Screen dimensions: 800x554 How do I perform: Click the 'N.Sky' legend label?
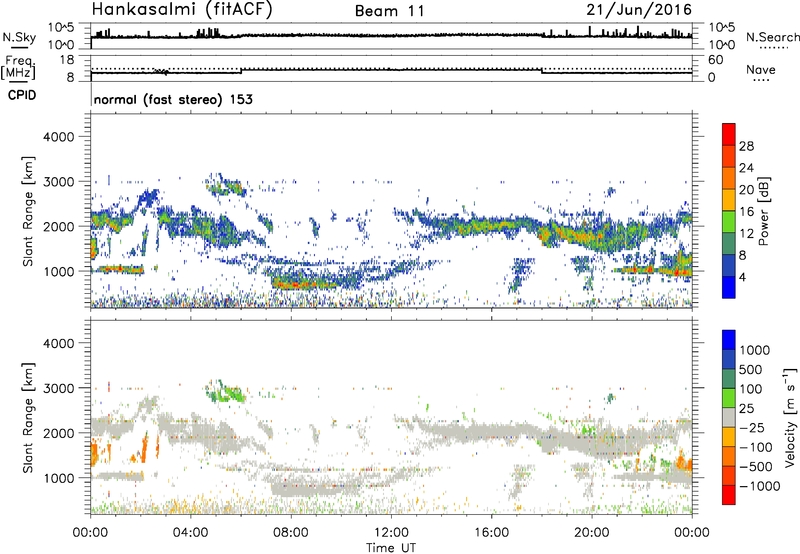pyautogui.click(x=19, y=37)
